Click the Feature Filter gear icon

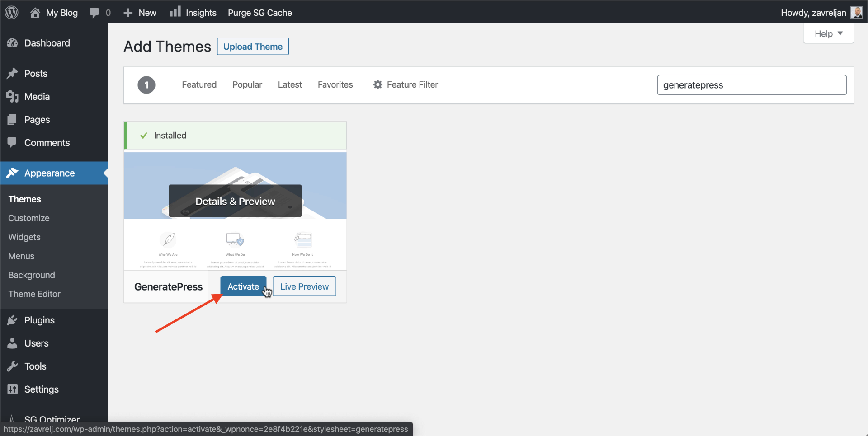(x=378, y=84)
